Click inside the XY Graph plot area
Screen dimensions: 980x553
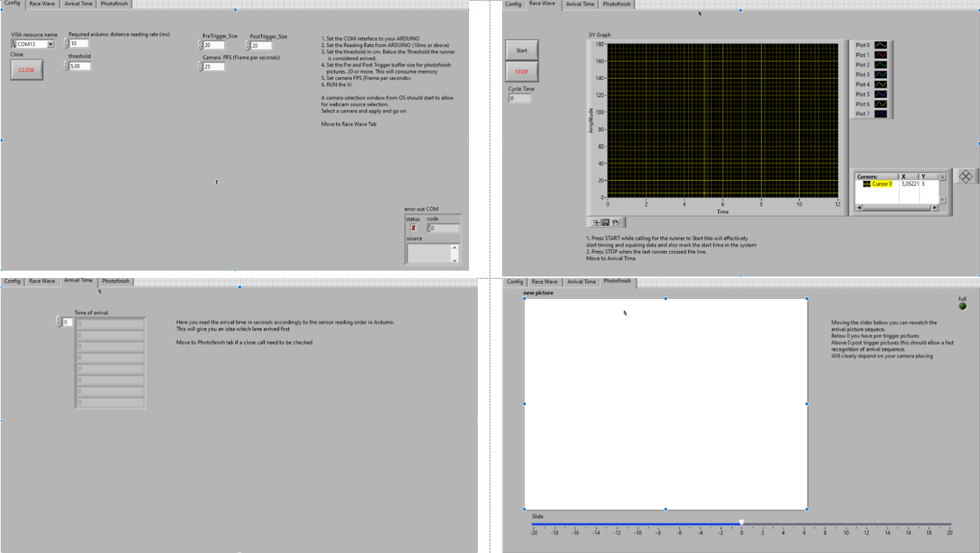[723, 120]
